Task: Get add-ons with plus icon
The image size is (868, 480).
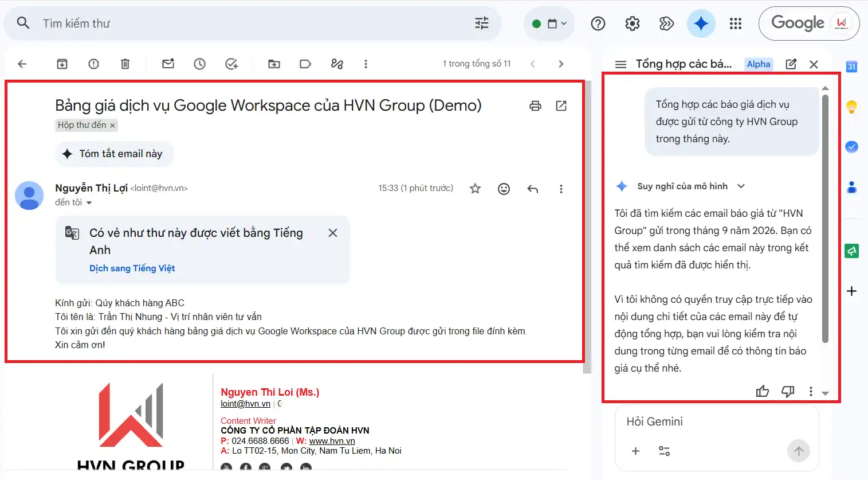Action: pos(851,291)
